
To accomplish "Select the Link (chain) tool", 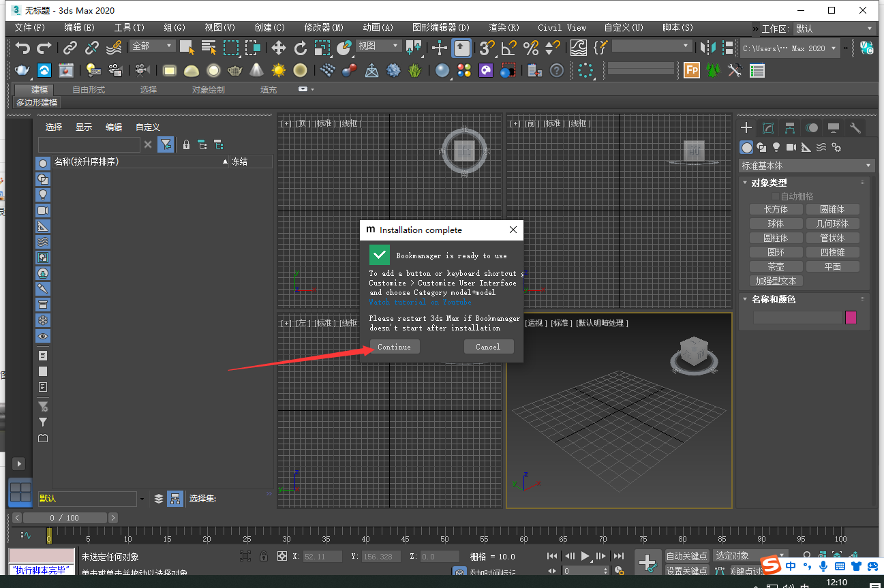I will (x=70, y=48).
